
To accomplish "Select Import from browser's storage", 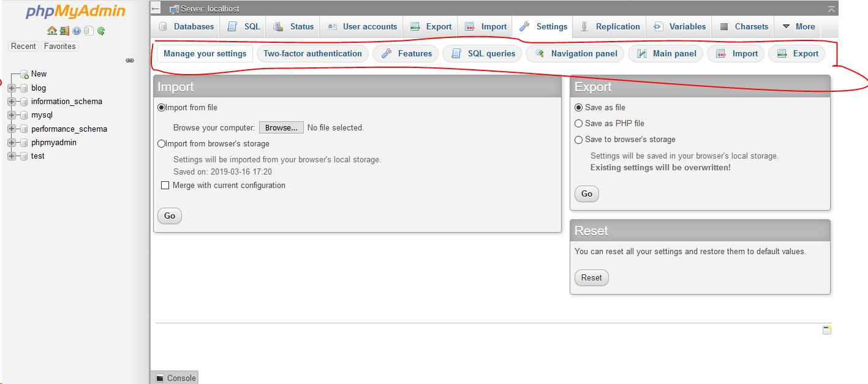I will point(162,143).
